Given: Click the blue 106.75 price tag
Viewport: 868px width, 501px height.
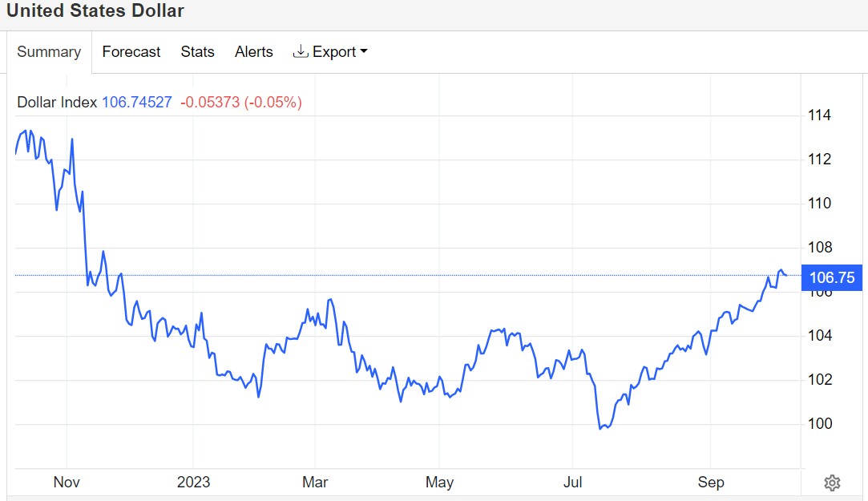Looking at the screenshot, I should pos(832,278).
